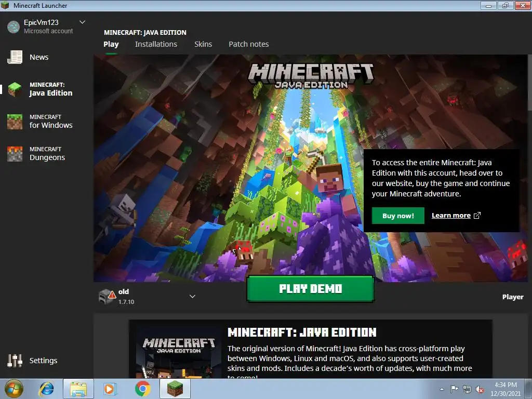Switch to the Play tab
The height and width of the screenshot is (399, 532).
(111, 44)
